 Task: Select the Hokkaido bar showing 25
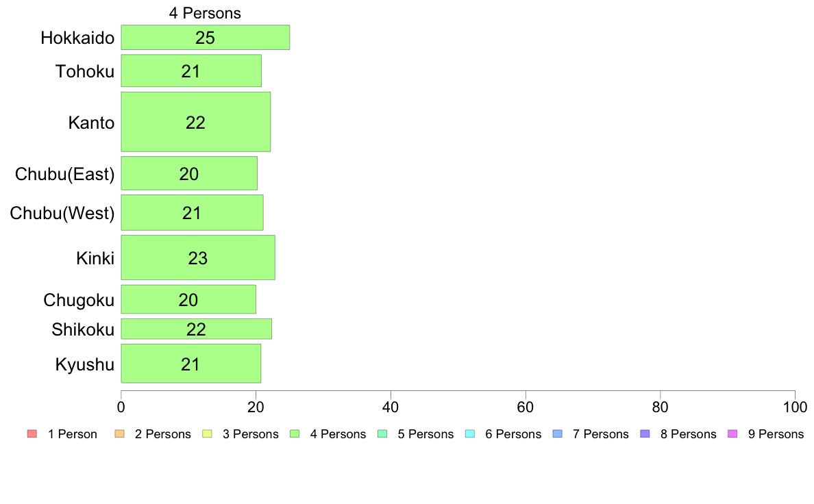206,38
